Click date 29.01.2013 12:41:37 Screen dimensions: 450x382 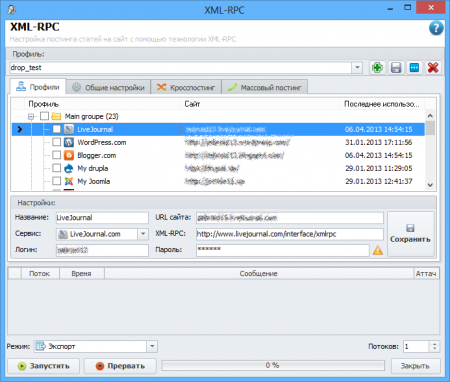pos(379,181)
